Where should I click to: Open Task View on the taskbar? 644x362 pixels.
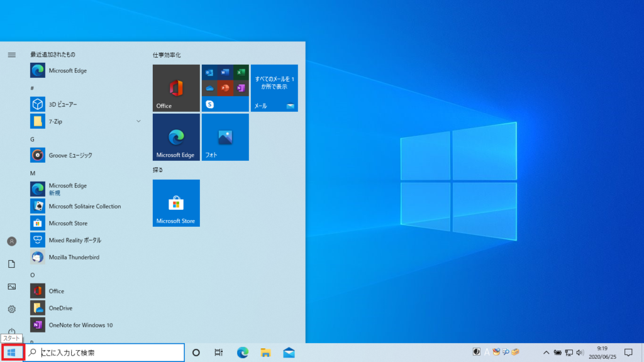click(x=218, y=353)
